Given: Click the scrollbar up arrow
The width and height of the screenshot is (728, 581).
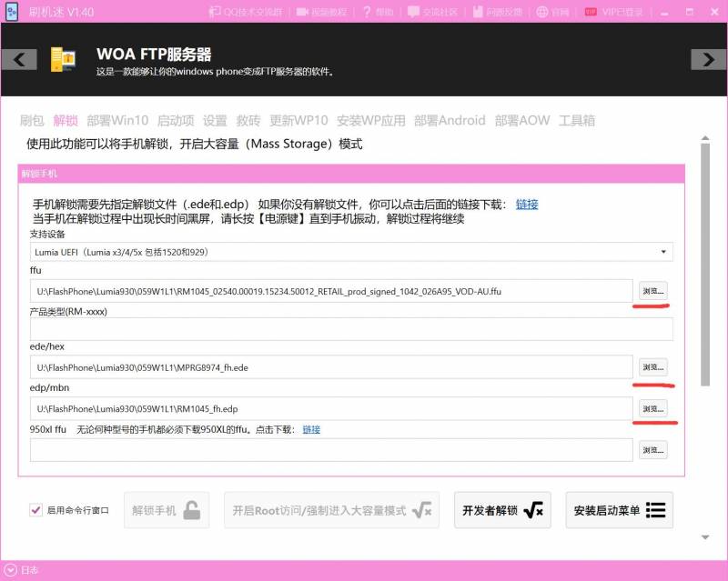Looking at the screenshot, I should [705, 138].
